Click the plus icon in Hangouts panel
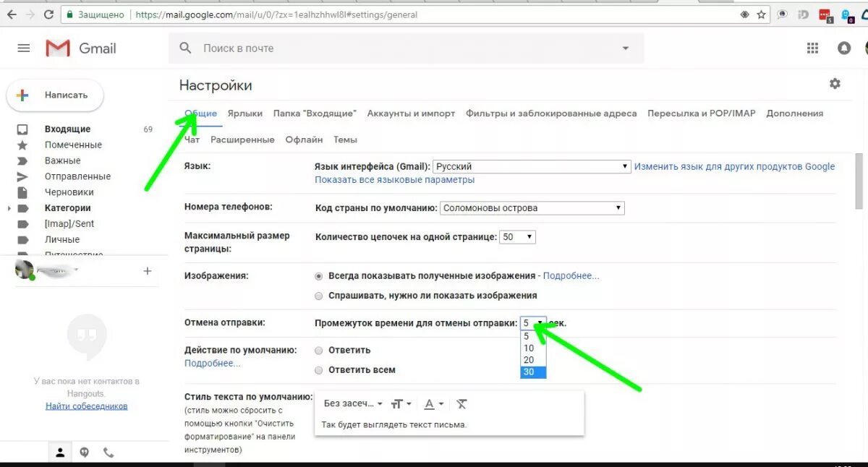The image size is (868, 467). coord(148,271)
